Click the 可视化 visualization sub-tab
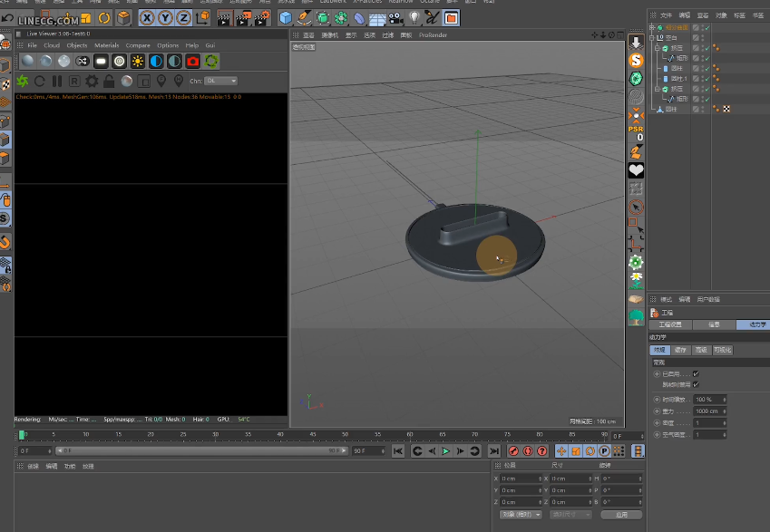Viewport: 770px width, 532px height. (722, 350)
